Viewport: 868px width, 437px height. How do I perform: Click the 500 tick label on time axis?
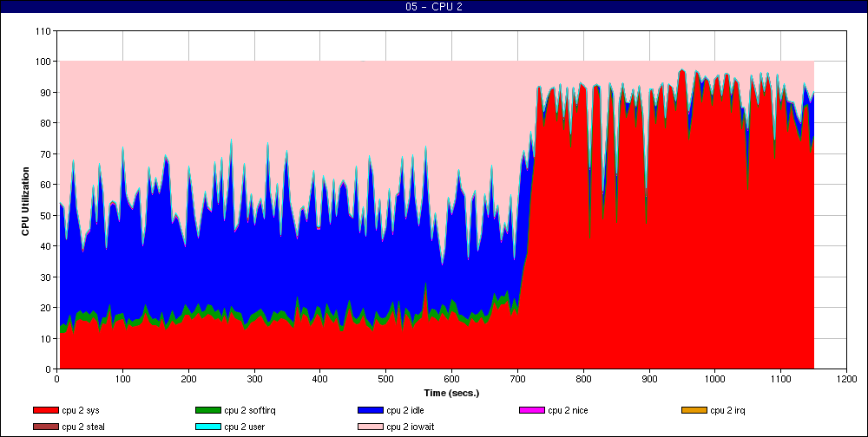point(386,380)
